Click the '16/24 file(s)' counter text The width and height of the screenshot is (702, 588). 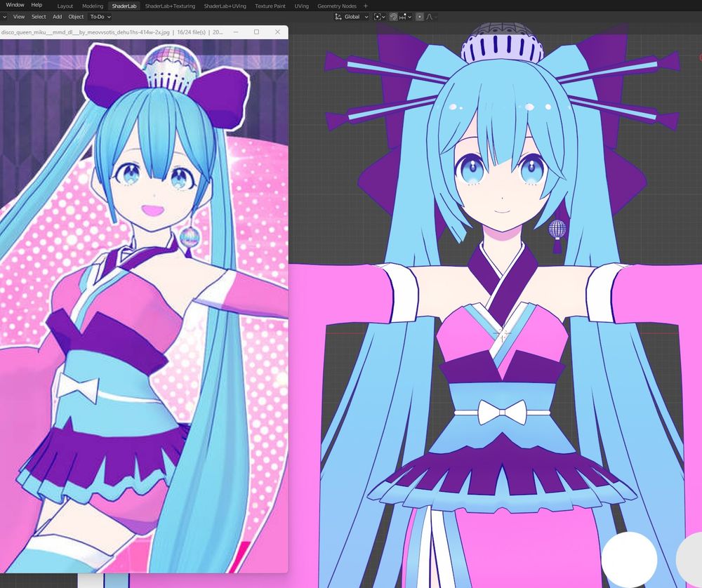pos(191,32)
